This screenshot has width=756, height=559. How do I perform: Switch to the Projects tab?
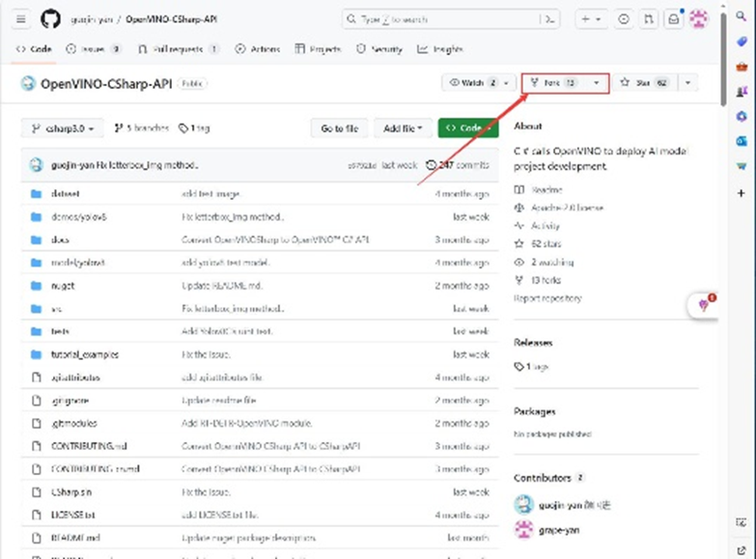pos(318,48)
